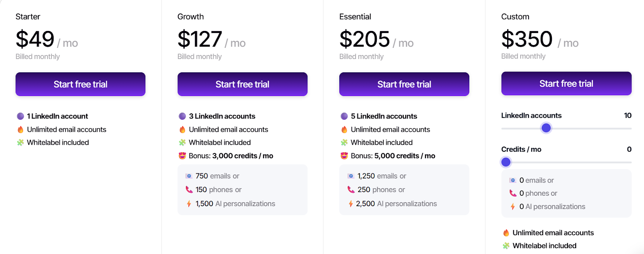Click the lightning icon beside 1,500 AI personalizations
This screenshot has width=644, height=254.
(190, 203)
